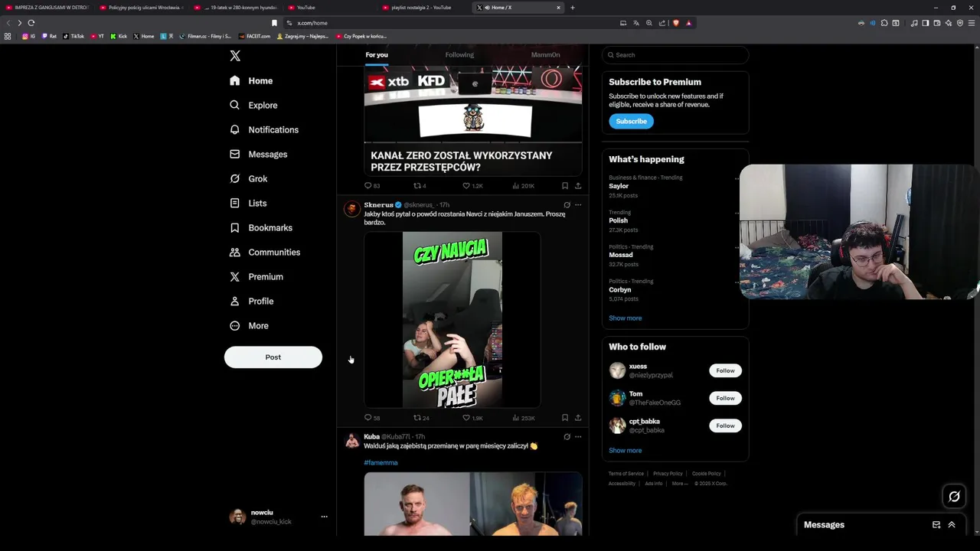Open the Brave Shields lion icon
980x551 pixels.
pos(676,23)
